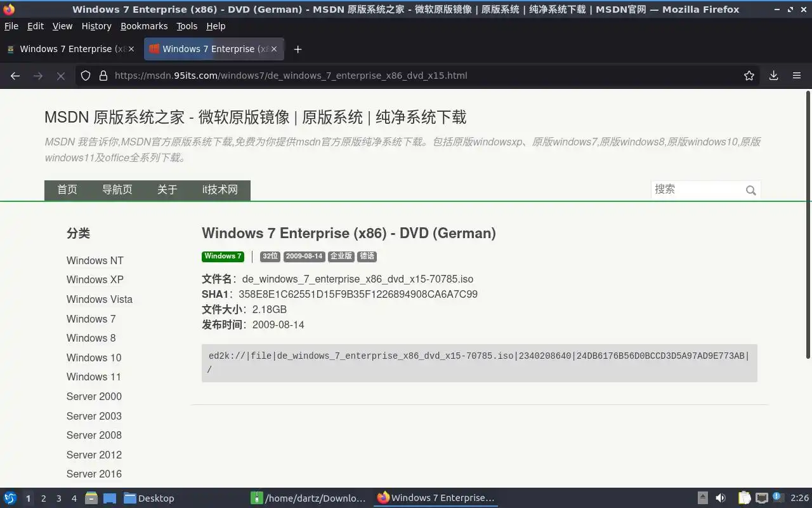This screenshot has width=812, height=508.
Task: Click the 2009-08-14 tag badge
Action: 304,257
